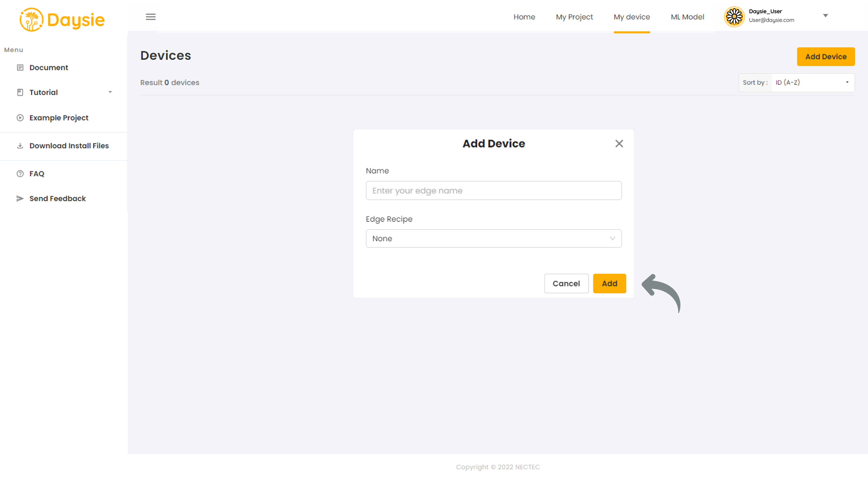
Task: Click the daisy user avatar
Action: coord(734,17)
